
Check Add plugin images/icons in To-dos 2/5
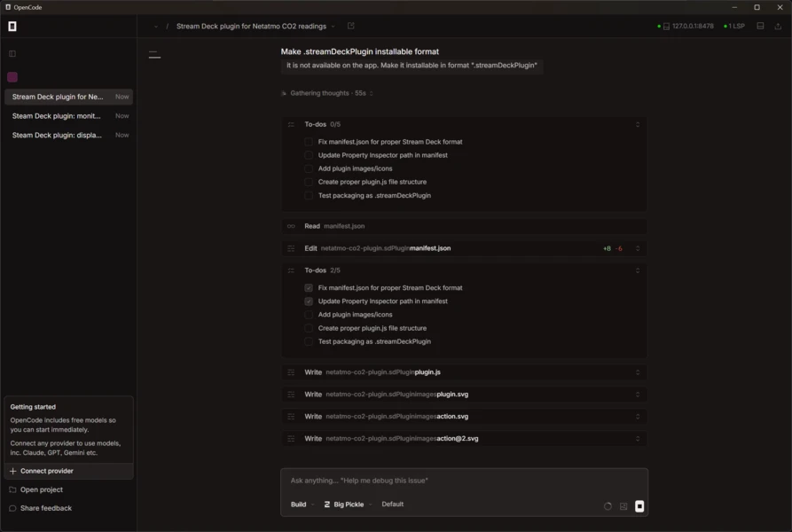coord(309,315)
